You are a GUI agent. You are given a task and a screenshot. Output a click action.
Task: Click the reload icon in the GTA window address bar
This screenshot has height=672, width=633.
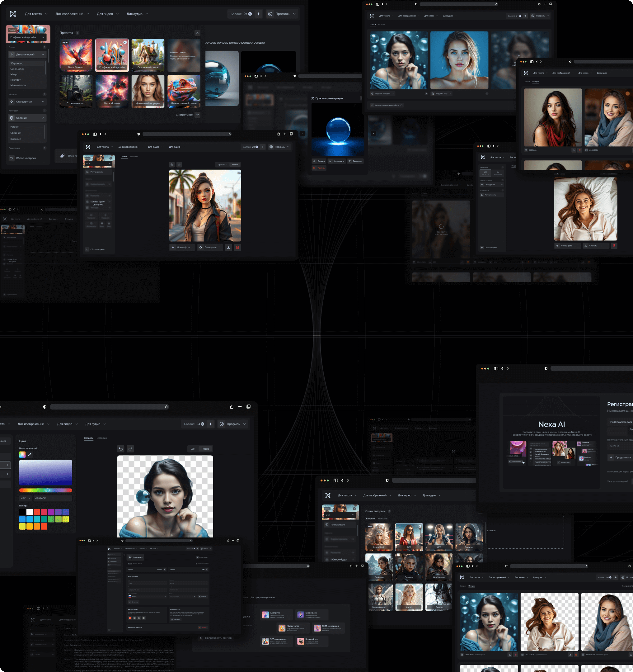pos(230,134)
